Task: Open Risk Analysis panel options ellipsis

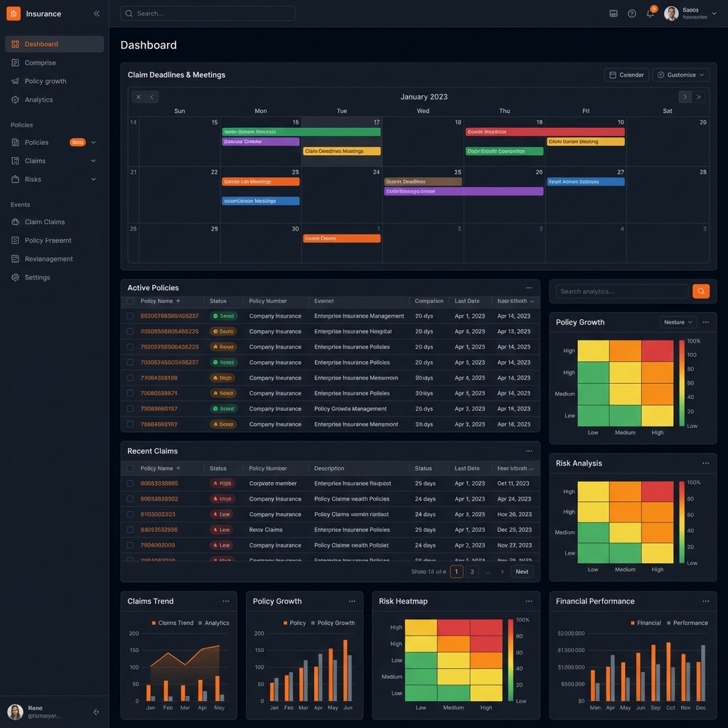Action: pos(705,463)
